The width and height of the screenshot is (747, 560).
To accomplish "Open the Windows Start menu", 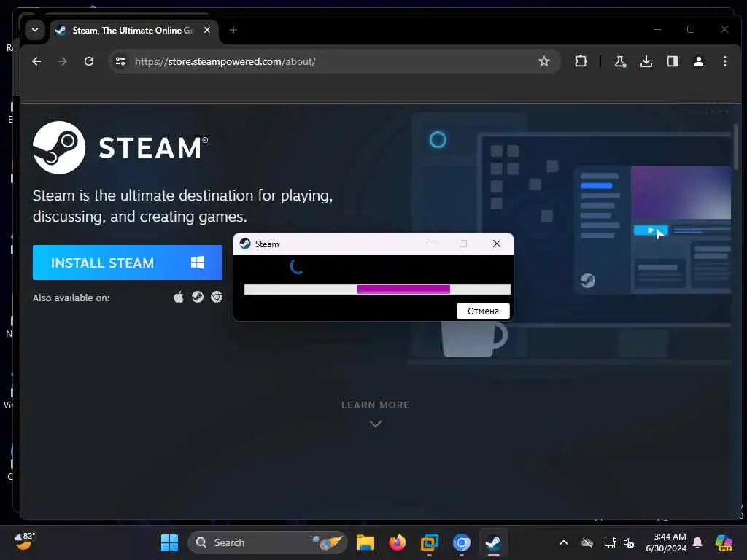I will pyautogui.click(x=169, y=542).
